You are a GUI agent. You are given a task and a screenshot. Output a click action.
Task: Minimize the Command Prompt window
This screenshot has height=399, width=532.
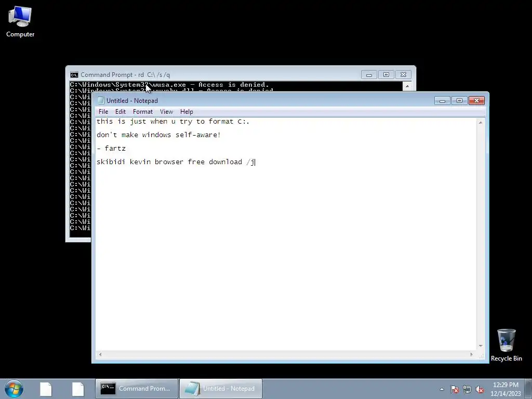369,75
